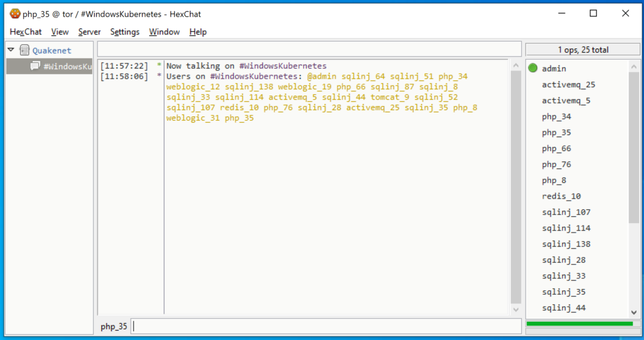Image resolution: width=644 pixels, height=340 pixels.
Task: Click chat area scrollbar up arrow
Action: pos(516,65)
